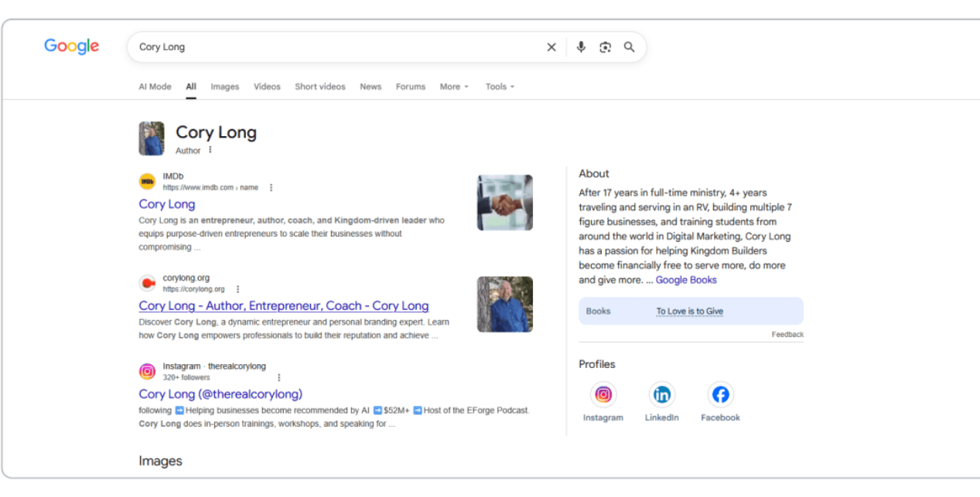The height and width of the screenshot is (497, 980).
Task: Open 'Cory Long - Author, Entrepreneur, Coach' link
Action: click(x=284, y=305)
